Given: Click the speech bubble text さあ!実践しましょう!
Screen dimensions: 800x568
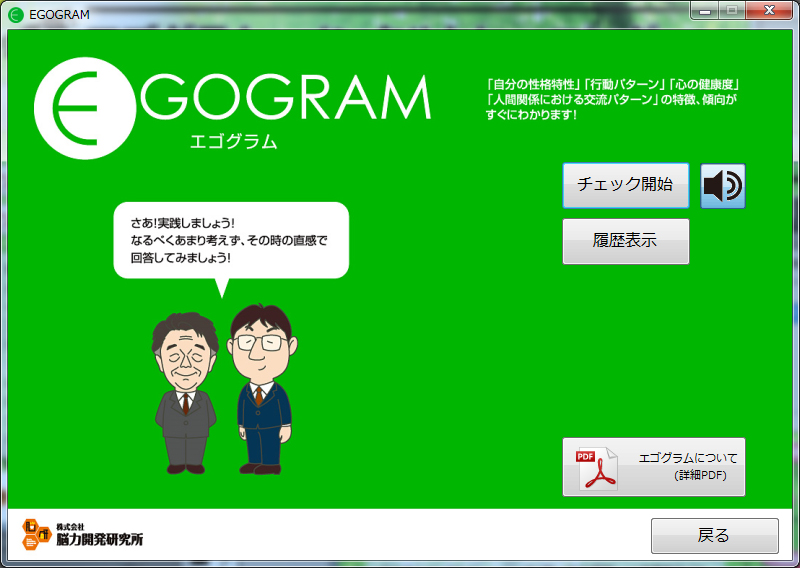Looking at the screenshot, I should (x=182, y=223).
